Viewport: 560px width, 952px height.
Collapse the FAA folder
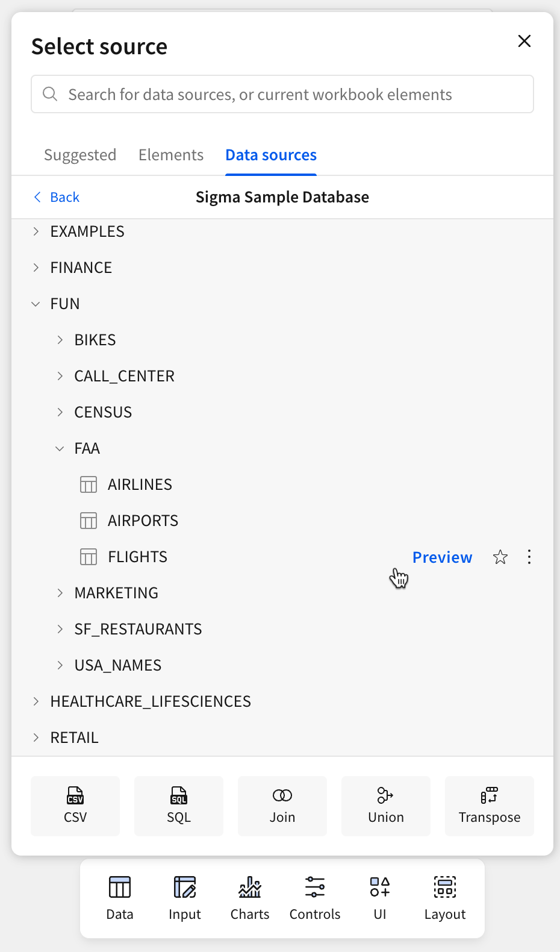point(60,449)
